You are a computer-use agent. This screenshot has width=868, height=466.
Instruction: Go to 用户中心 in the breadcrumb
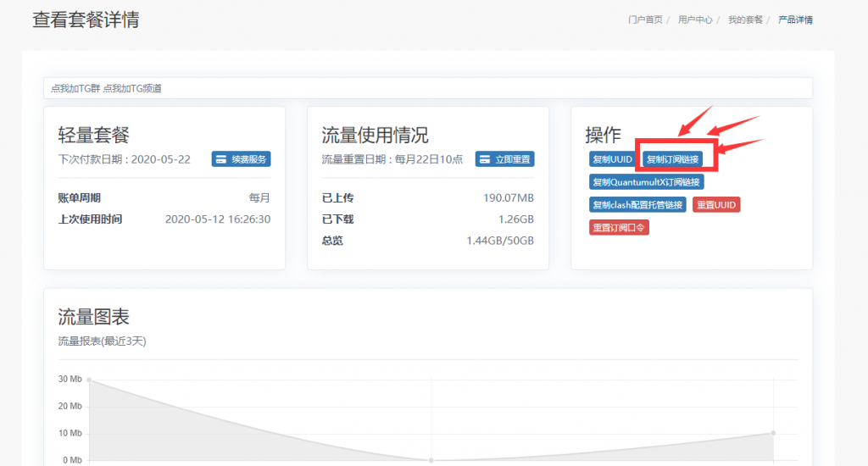(695, 20)
